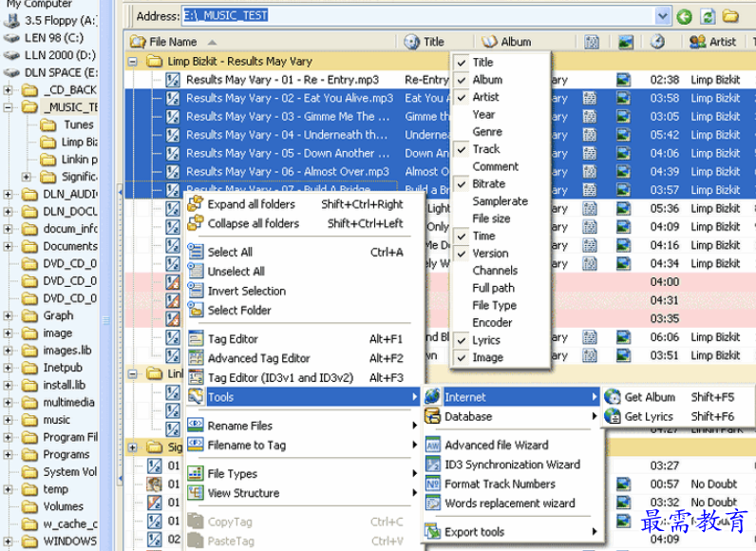This screenshot has width=756, height=551.
Task: Enable the File size column option
Action: coord(491,218)
